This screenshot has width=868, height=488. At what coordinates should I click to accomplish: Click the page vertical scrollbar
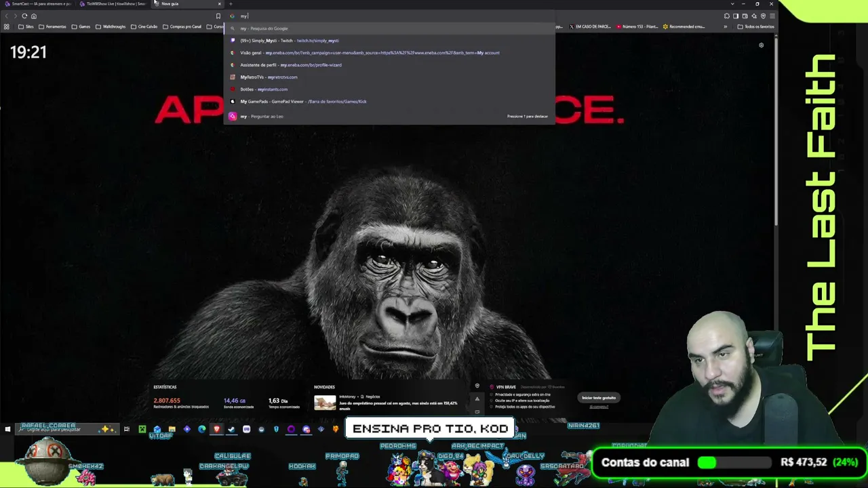click(777, 132)
